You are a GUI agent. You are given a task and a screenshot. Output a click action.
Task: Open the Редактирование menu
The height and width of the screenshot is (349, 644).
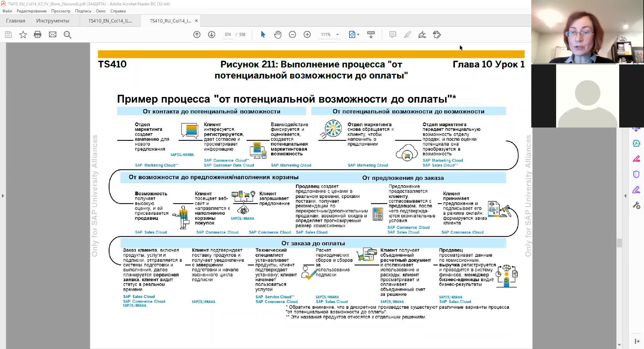click(x=32, y=11)
